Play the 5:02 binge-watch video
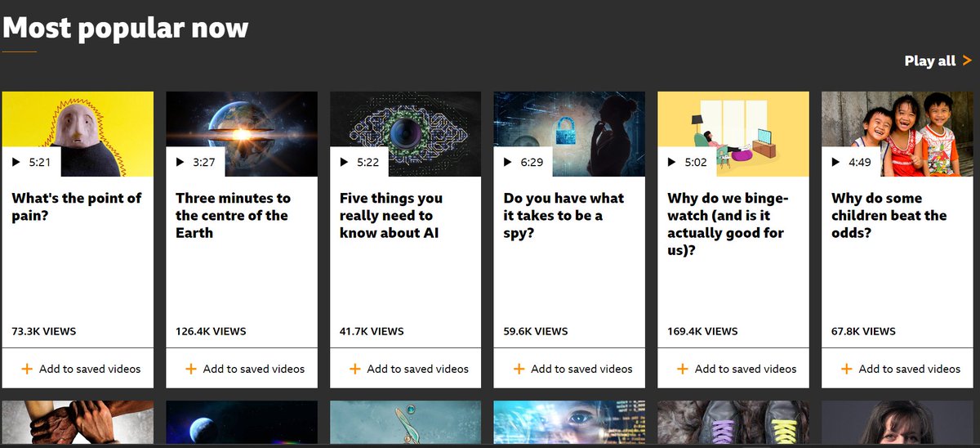This screenshot has height=448, width=980. coord(688,162)
